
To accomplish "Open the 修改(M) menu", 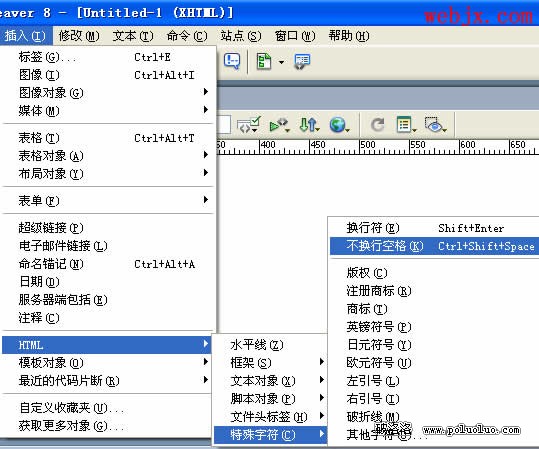I will (79, 36).
